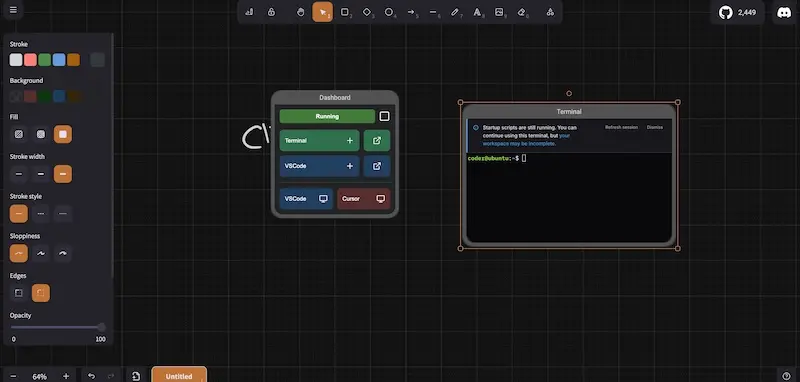Open Terminal in new window icon
This screenshot has height=382, width=800.
(x=377, y=140)
